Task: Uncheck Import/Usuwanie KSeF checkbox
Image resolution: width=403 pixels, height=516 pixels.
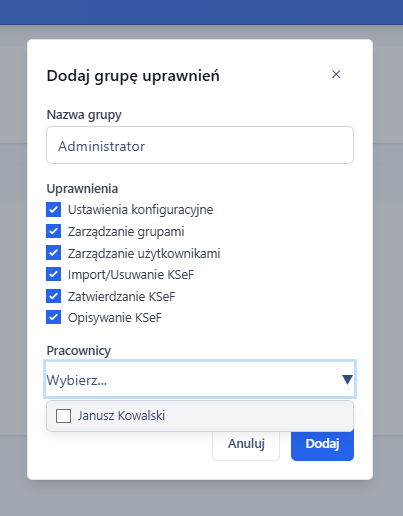Action: point(54,274)
